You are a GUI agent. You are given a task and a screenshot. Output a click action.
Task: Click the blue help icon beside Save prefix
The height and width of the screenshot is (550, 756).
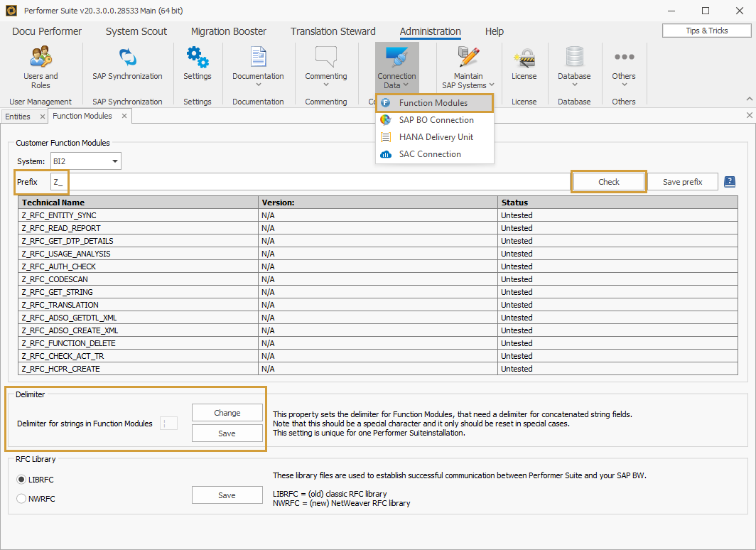[729, 181]
